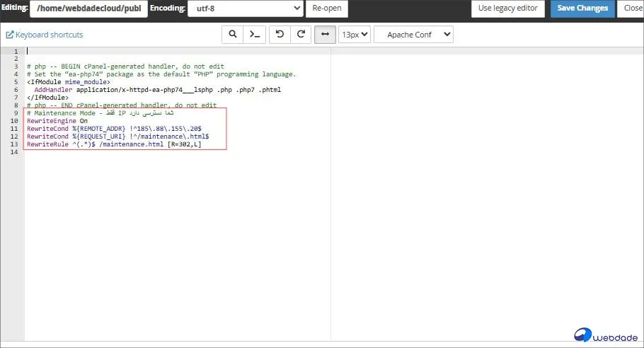Save Changes to the file

pos(582,8)
